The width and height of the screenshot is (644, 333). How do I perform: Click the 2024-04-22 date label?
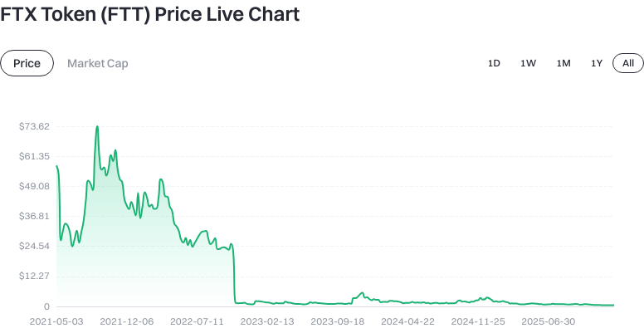[x=408, y=321]
